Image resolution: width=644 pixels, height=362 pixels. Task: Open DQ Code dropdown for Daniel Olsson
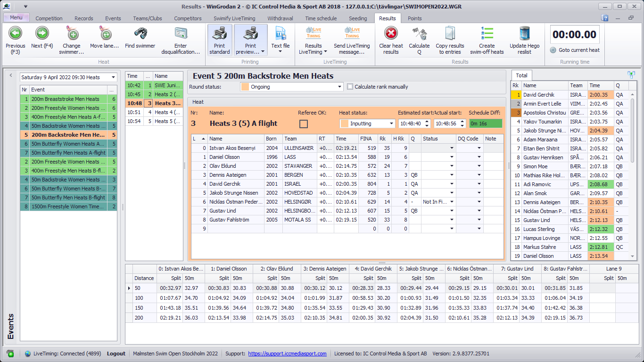(x=479, y=157)
